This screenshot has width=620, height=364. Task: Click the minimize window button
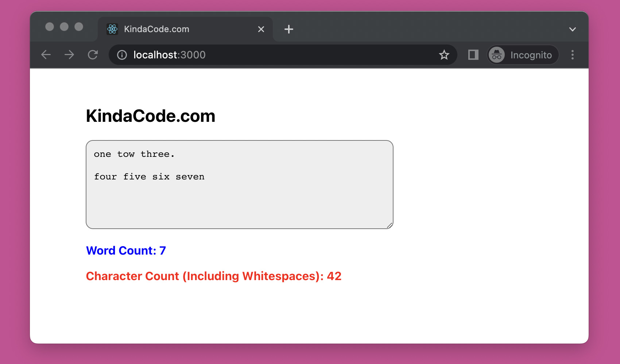pos(64,27)
